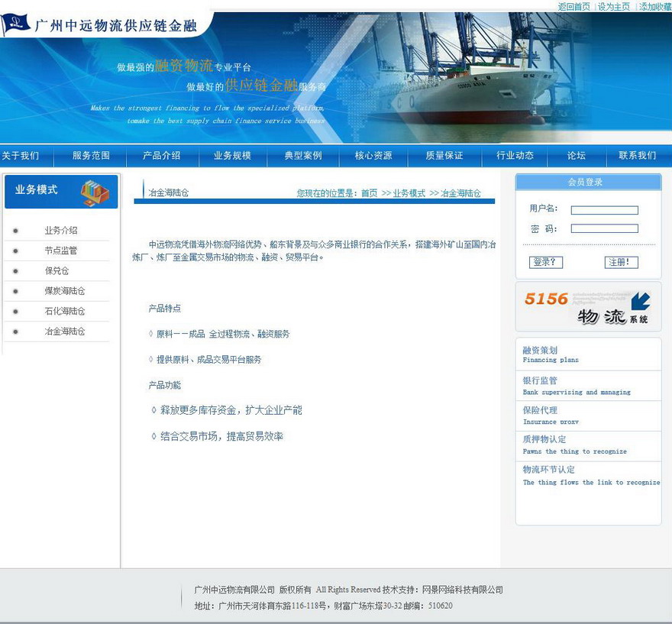This screenshot has width=672, height=624.
Task: Click the blue arrow icon in 5156 banner
Action: 640,301
